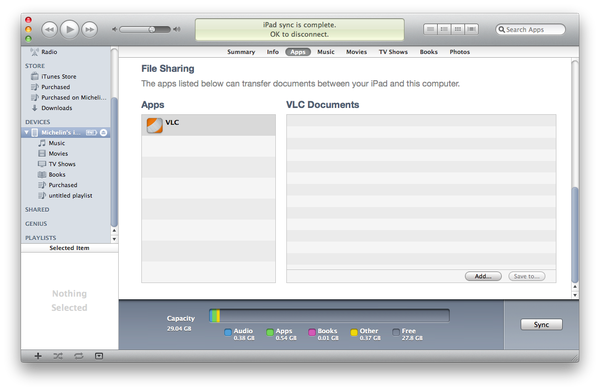600x391 pixels.
Task: Switch to album list view button
Action: tap(444, 29)
